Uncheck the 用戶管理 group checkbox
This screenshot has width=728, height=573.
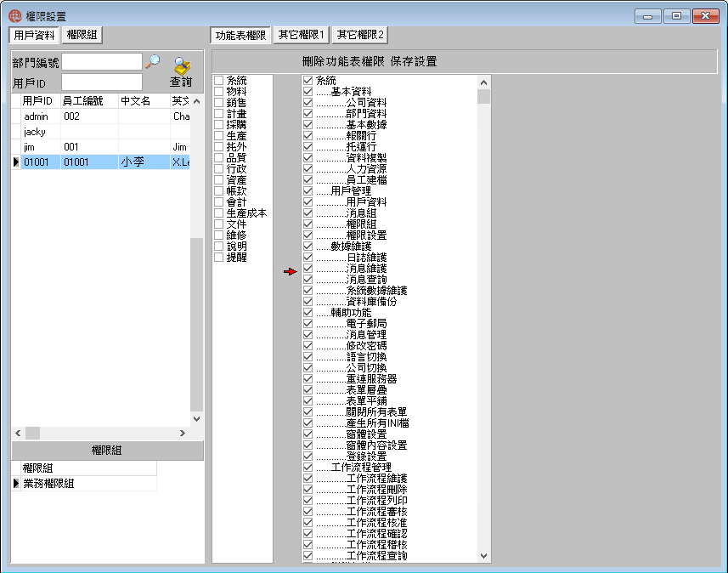(308, 190)
